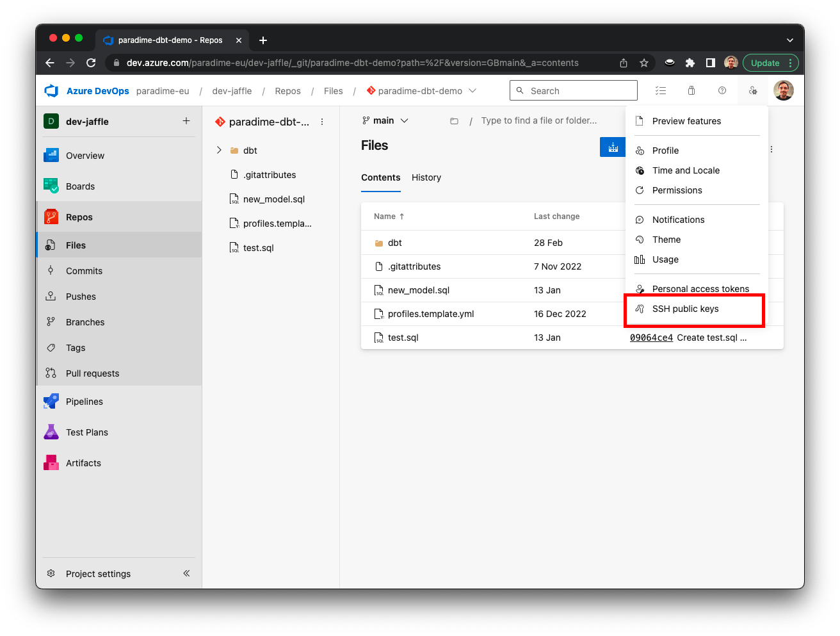
Task: Sort by the Name column header
Action: coord(389,216)
